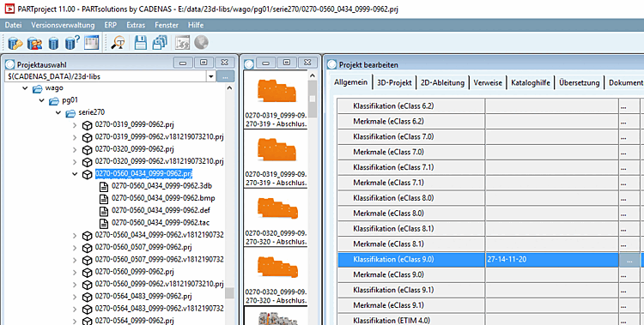Image resolution: width=644 pixels, height=325 pixels.
Task: Open the Versionsverwaltung menu
Action: click(63, 25)
